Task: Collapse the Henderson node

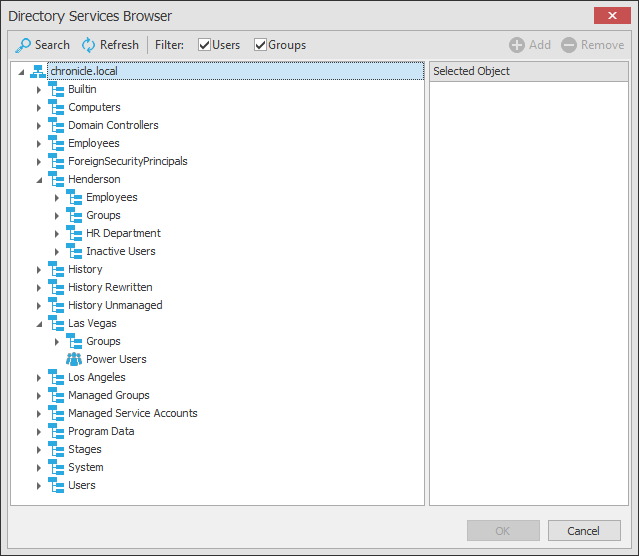Action: 39,180
